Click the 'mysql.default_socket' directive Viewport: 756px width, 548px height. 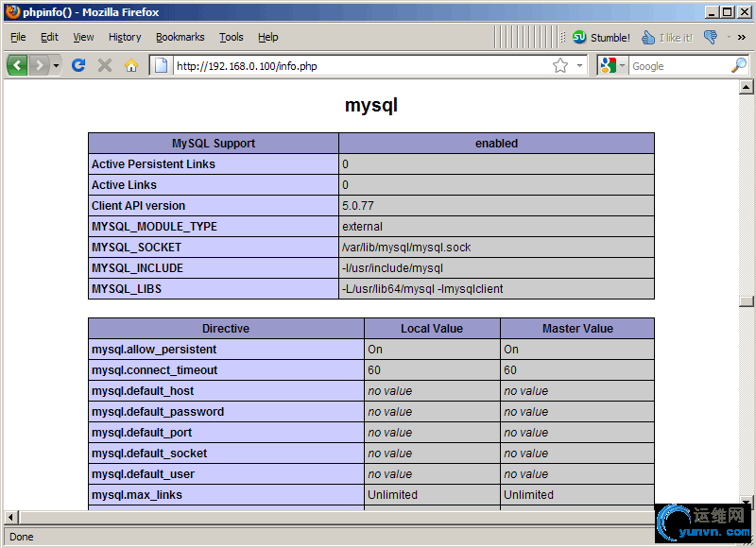pyautogui.click(x=149, y=454)
